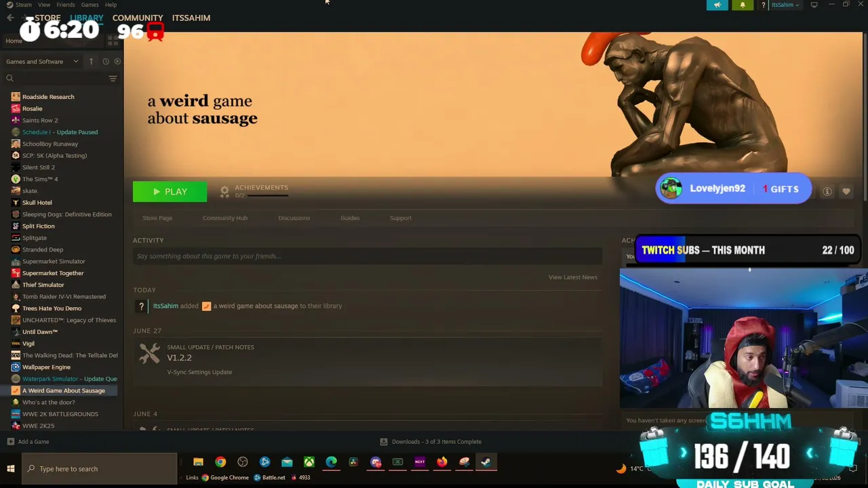This screenshot has height=488, width=868.
Task: Open the library advanced filter icon
Action: [113, 79]
